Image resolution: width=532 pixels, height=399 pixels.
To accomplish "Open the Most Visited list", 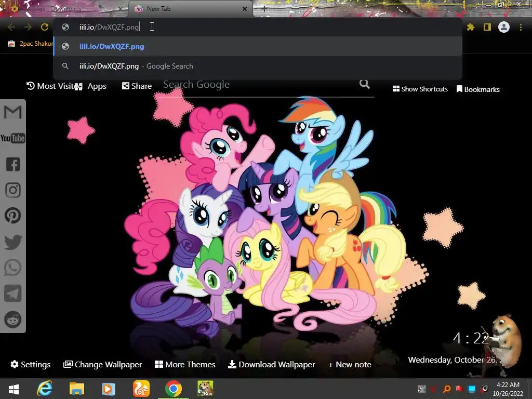I will click(50, 86).
